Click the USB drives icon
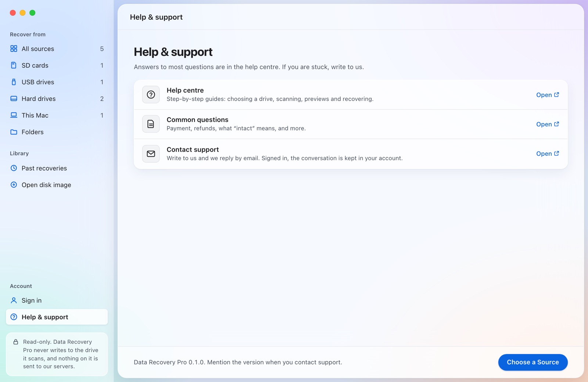The width and height of the screenshot is (588, 382). click(14, 82)
